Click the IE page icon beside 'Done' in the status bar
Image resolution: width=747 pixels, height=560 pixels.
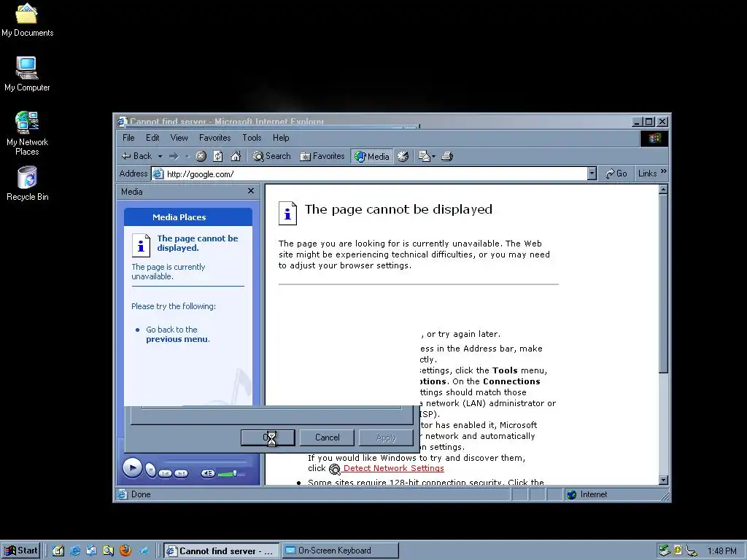pos(123,494)
